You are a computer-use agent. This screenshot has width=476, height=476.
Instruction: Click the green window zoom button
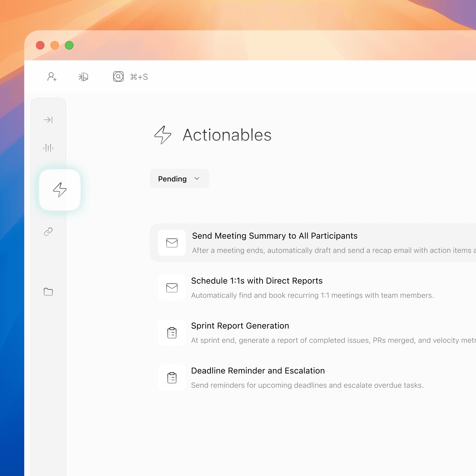69,45
